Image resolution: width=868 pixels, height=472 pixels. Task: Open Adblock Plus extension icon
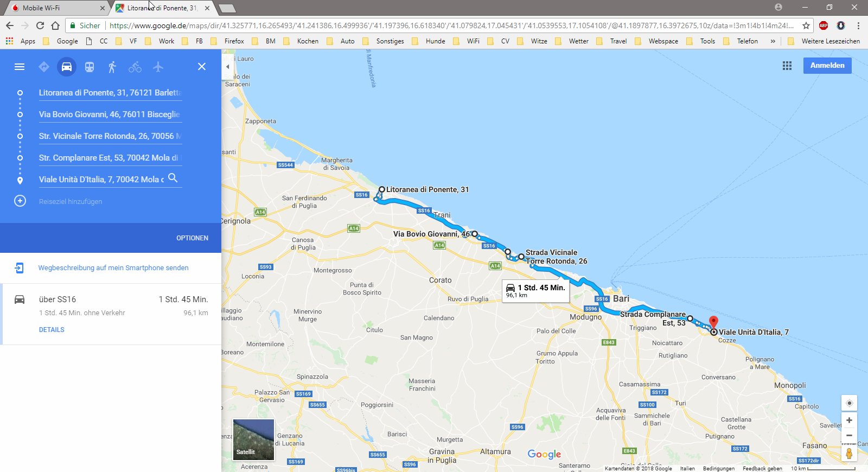click(x=824, y=25)
